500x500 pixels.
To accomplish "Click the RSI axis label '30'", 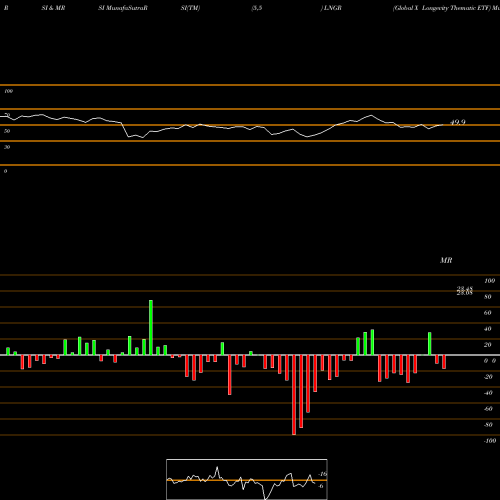I will tap(7, 147).
